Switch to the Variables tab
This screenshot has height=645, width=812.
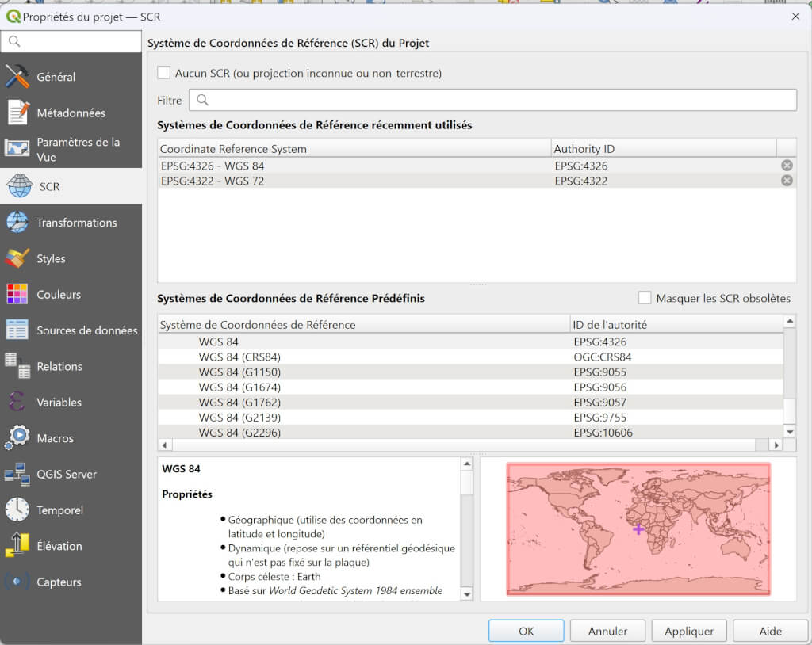[59, 403]
